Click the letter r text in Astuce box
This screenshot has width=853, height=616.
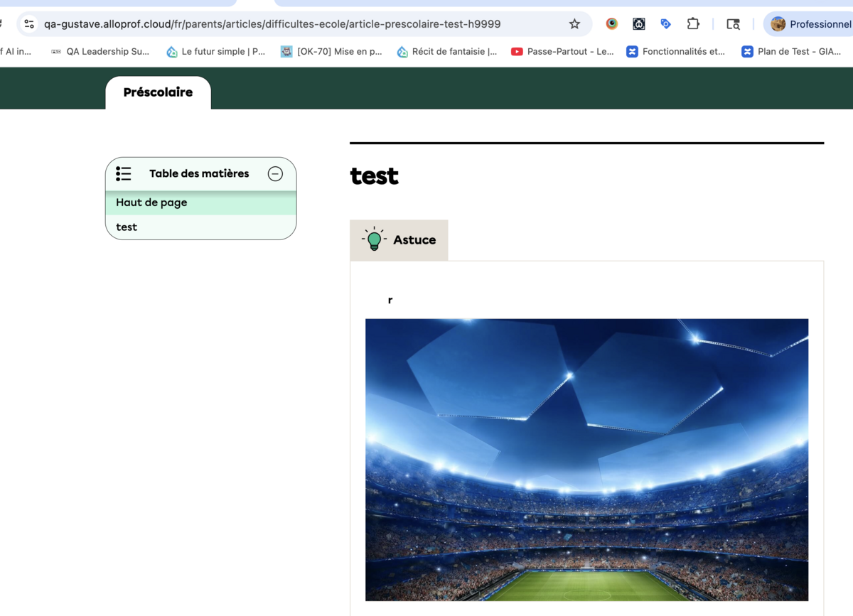click(x=390, y=300)
